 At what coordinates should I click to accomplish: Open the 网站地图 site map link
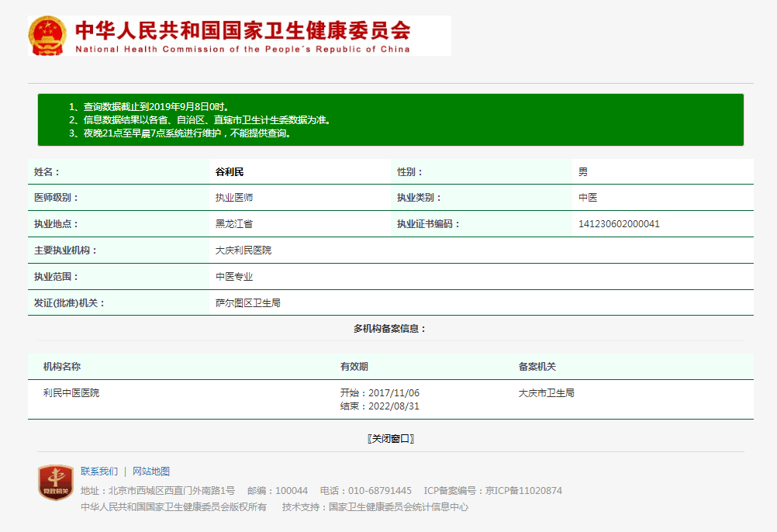(x=151, y=471)
